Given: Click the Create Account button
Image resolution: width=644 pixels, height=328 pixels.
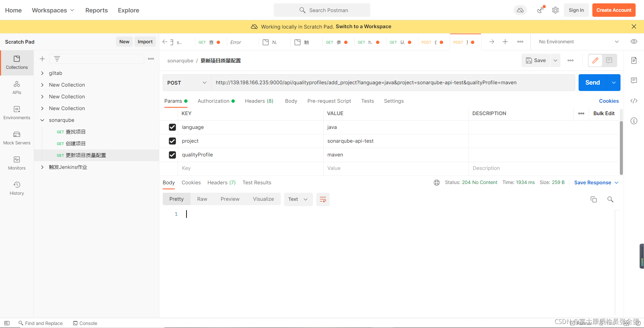Looking at the screenshot, I should [614, 10].
